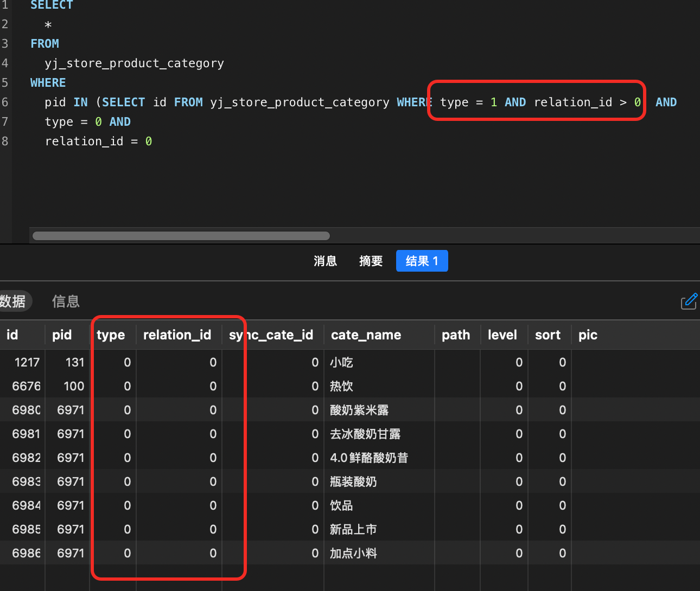Image resolution: width=700 pixels, height=591 pixels.
Task: Select the 结果 1 tab
Action: point(422,261)
